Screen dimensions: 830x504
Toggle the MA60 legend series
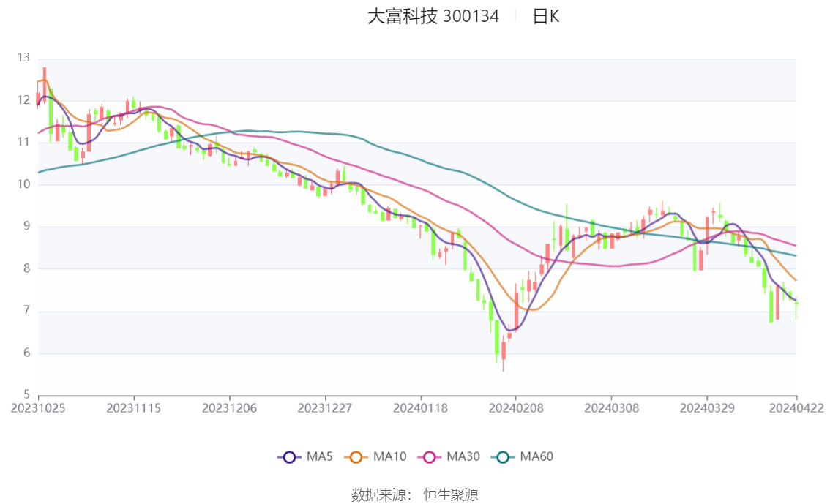click(x=523, y=457)
